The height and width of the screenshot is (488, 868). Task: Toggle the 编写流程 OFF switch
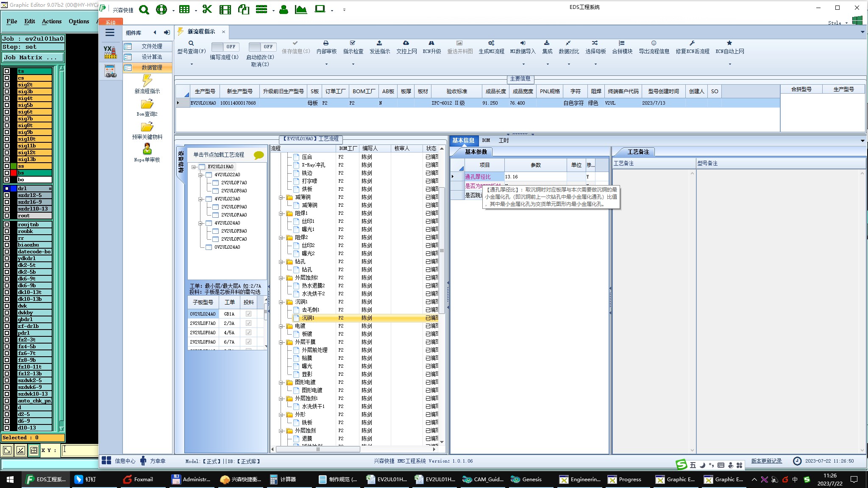coord(225,47)
